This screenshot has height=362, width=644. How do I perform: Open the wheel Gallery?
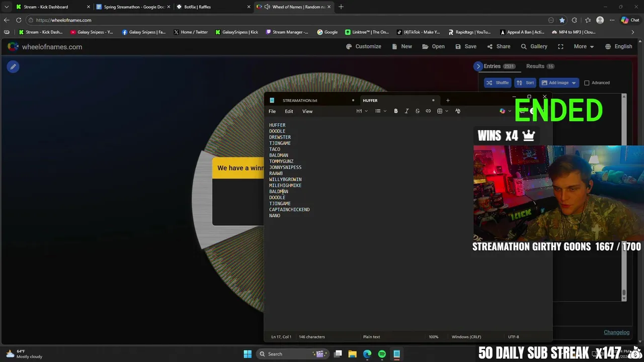click(533, 46)
